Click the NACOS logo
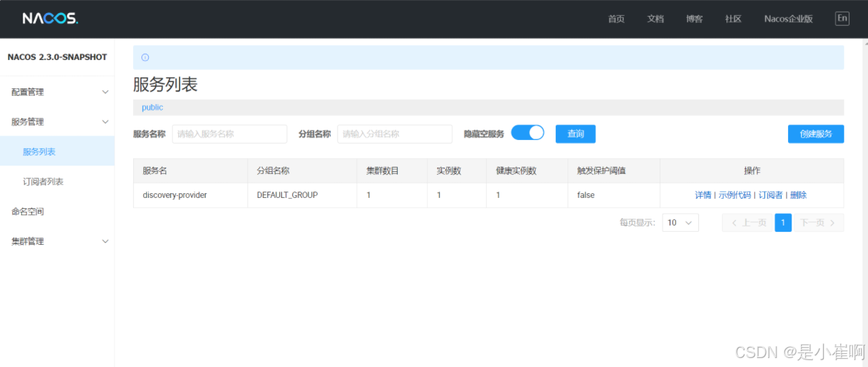The height and width of the screenshot is (367, 868). 50,19
